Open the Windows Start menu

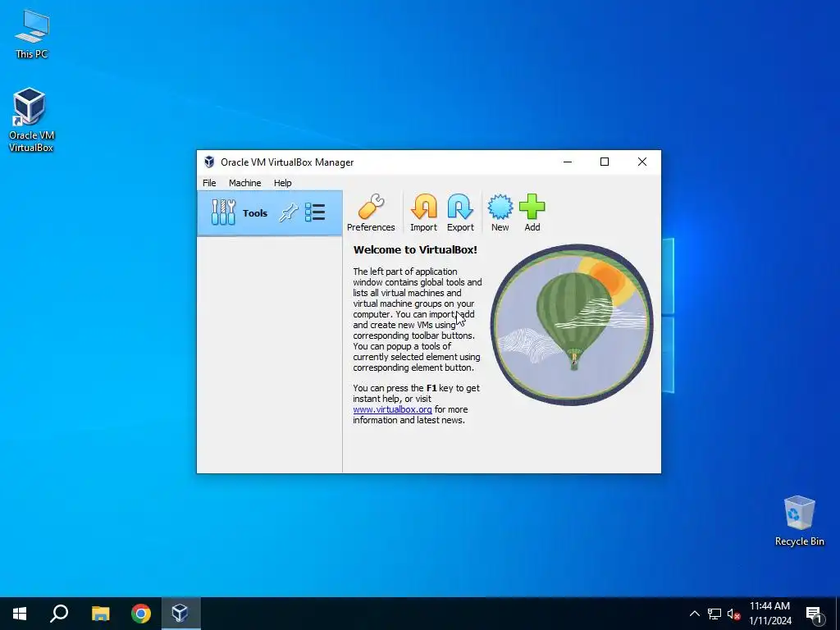[x=20, y=614]
